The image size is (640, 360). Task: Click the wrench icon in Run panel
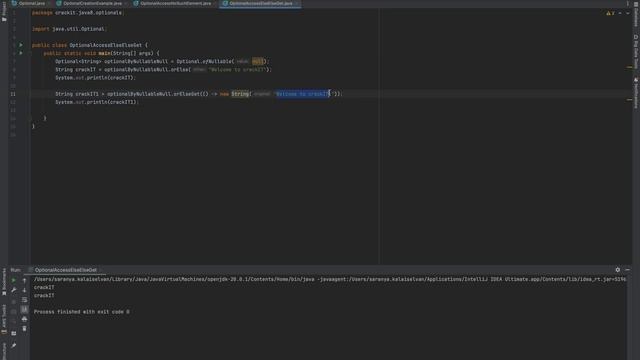pos(13,290)
